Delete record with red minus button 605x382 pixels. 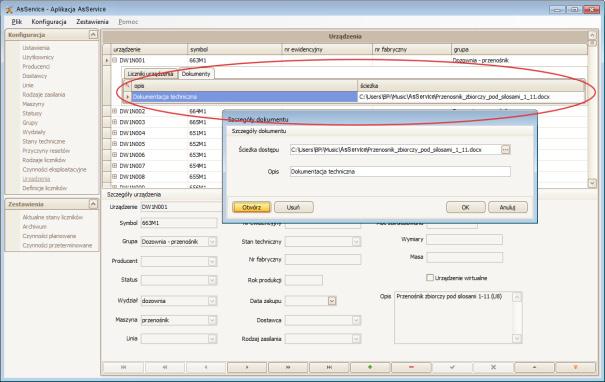coord(411,367)
